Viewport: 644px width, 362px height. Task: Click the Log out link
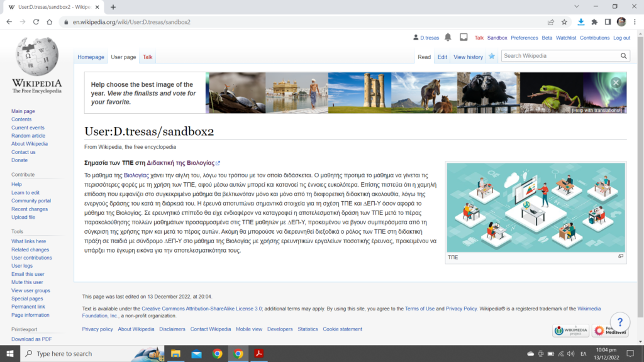pyautogui.click(x=621, y=38)
